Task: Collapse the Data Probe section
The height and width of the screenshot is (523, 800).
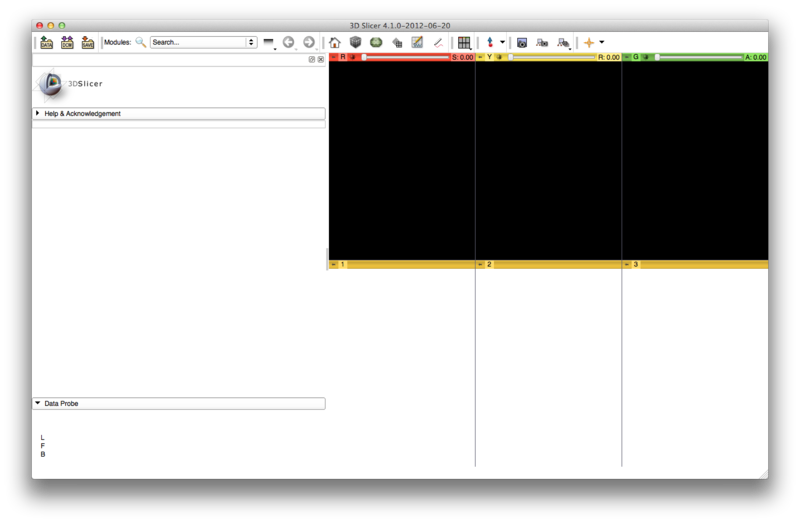Action: pos(38,404)
